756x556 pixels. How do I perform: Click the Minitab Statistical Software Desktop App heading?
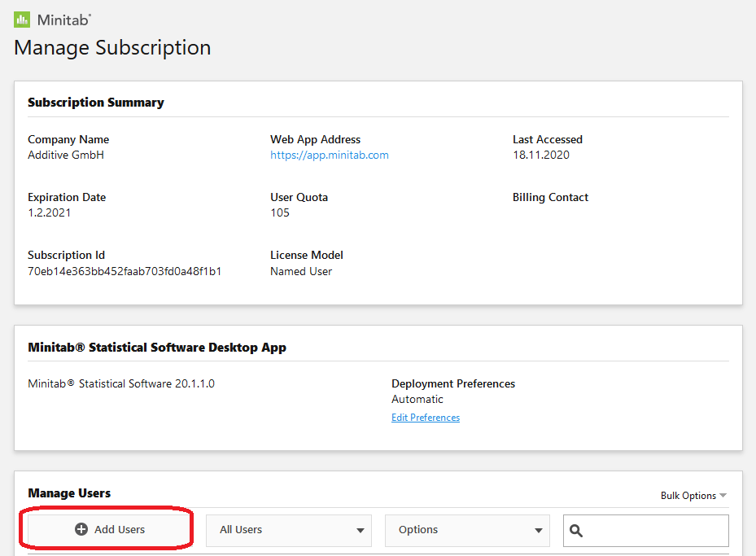click(157, 348)
